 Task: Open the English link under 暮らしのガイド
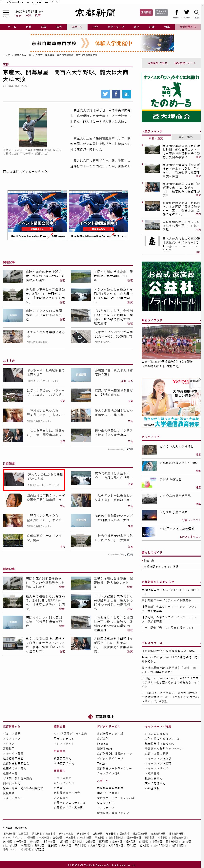click(149, 561)
